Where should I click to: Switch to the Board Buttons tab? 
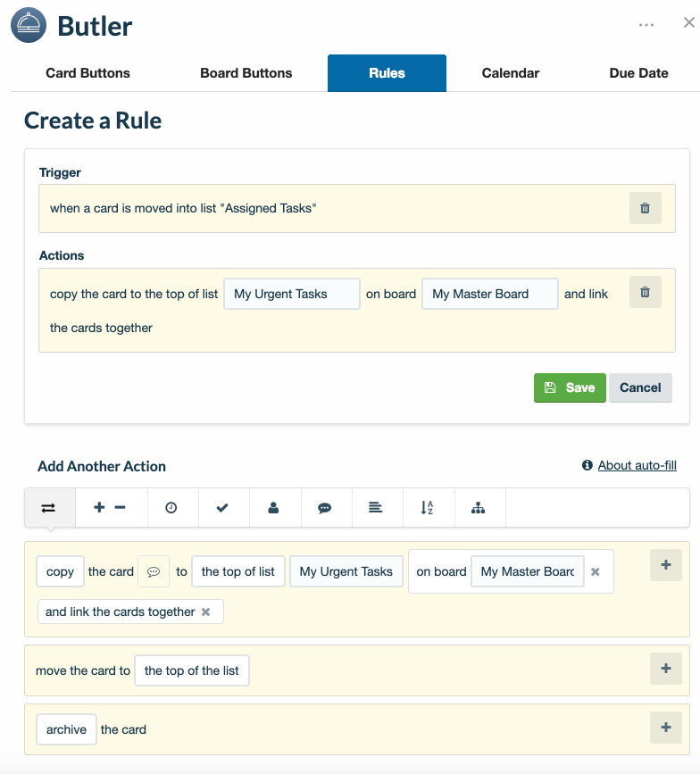pyautogui.click(x=246, y=73)
